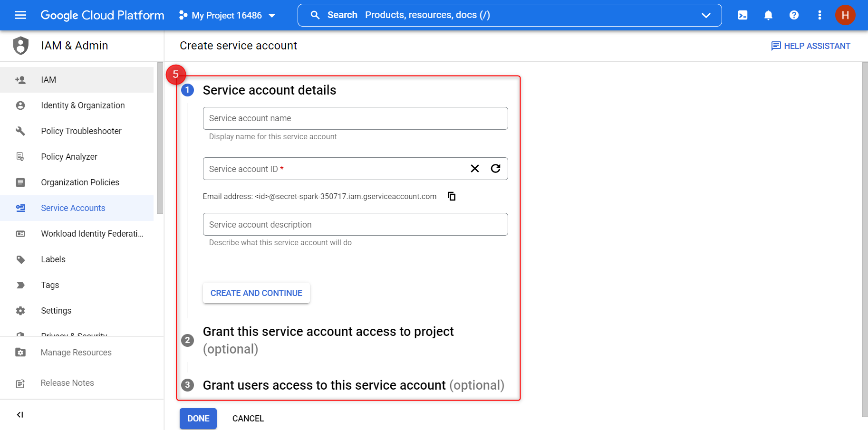Open the Help Assistant
This screenshot has width=868, height=430.
click(x=810, y=45)
